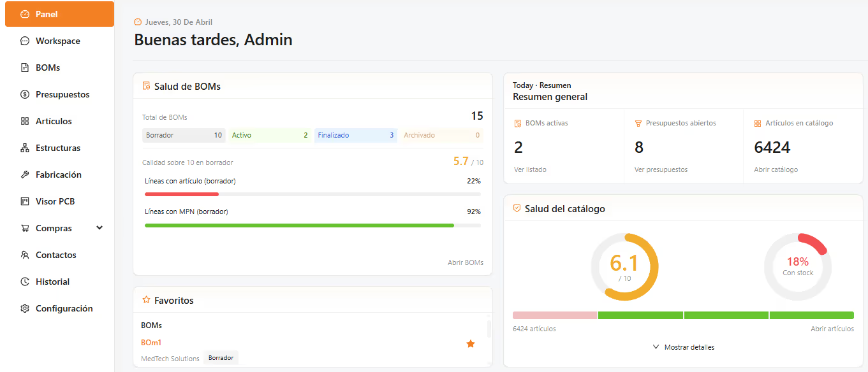Filter BOMs by Archivado status chip
This screenshot has width=868, height=372.
[x=442, y=135]
